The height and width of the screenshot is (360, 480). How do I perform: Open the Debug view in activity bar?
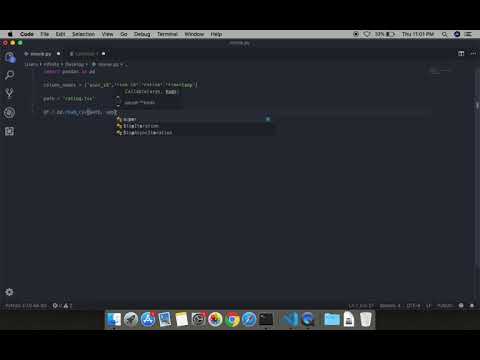point(10,112)
